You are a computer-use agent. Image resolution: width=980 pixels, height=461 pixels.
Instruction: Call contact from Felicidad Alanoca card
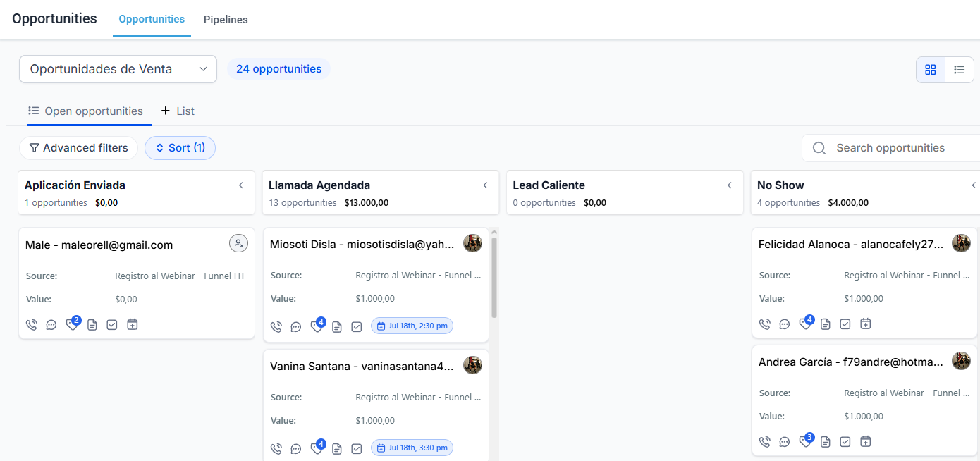point(765,324)
